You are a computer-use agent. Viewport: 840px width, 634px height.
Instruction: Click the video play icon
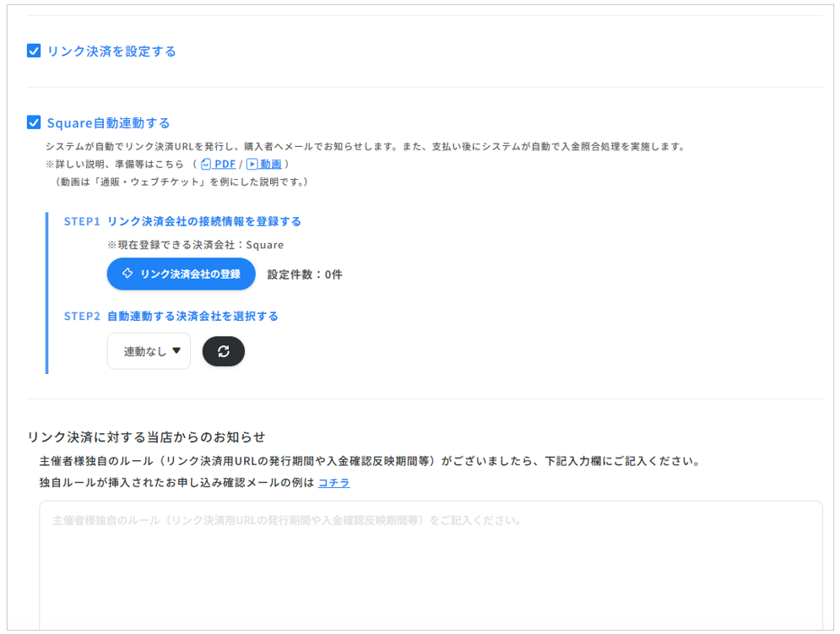[x=252, y=165]
